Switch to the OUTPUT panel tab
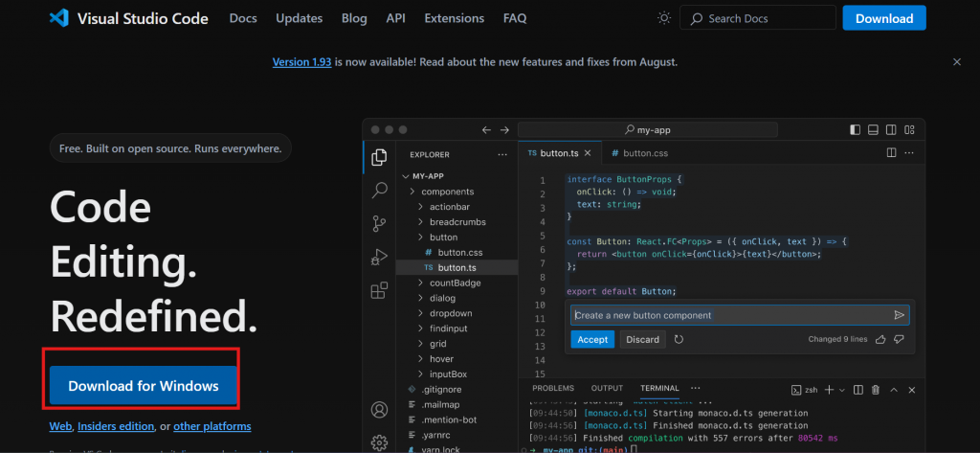 click(x=607, y=388)
